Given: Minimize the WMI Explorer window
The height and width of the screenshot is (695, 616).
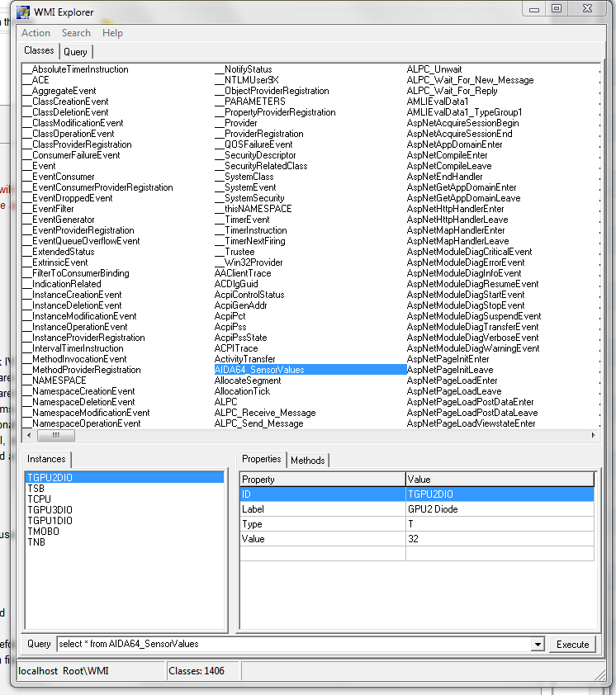Looking at the screenshot, I should 534,8.
